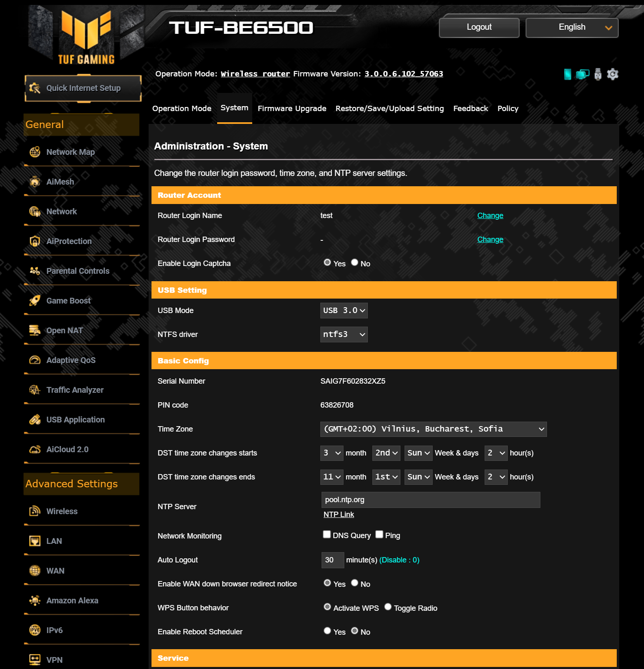Tick the Ping network monitoring checkbox
The width and height of the screenshot is (644, 669).
click(379, 534)
